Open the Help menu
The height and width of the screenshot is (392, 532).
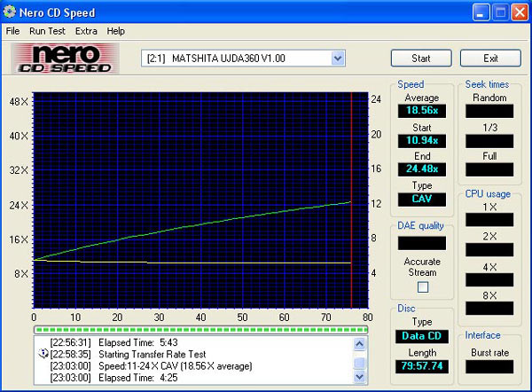[116, 31]
